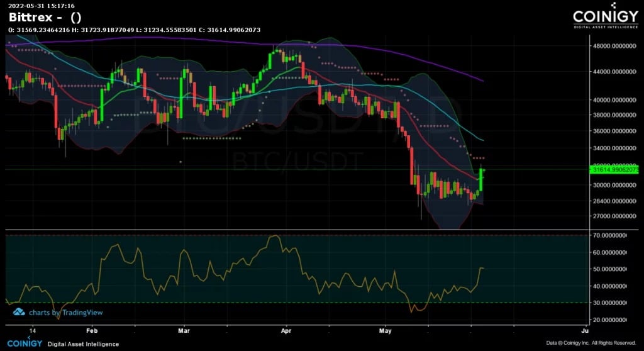The height and width of the screenshot is (351, 644).
Task: Click the RSI 70.0000000 axis label
Action: click(x=609, y=235)
